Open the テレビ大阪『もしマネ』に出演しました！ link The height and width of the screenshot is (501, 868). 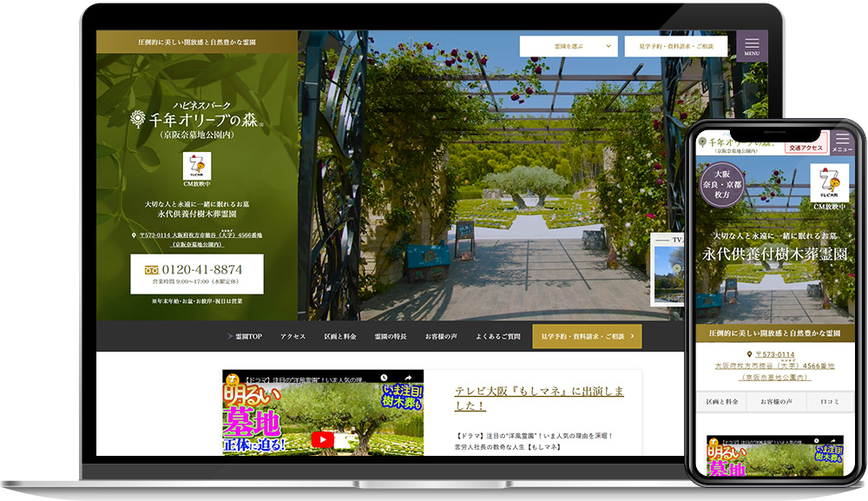[539, 398]
